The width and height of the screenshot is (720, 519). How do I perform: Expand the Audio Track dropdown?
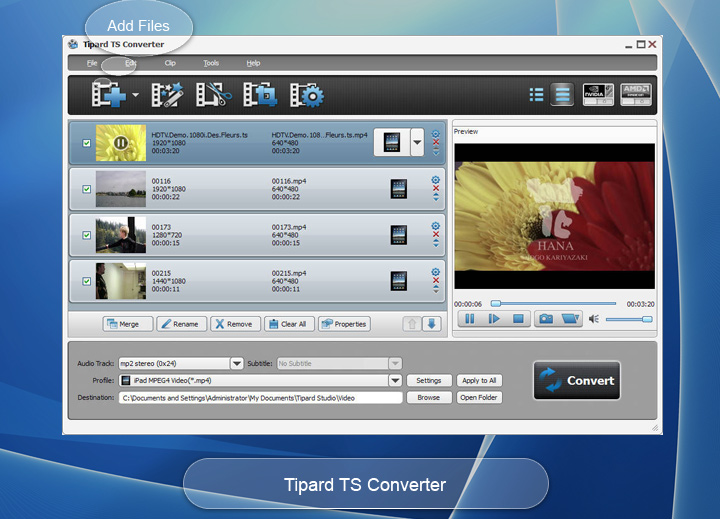[x=236, y=363]
